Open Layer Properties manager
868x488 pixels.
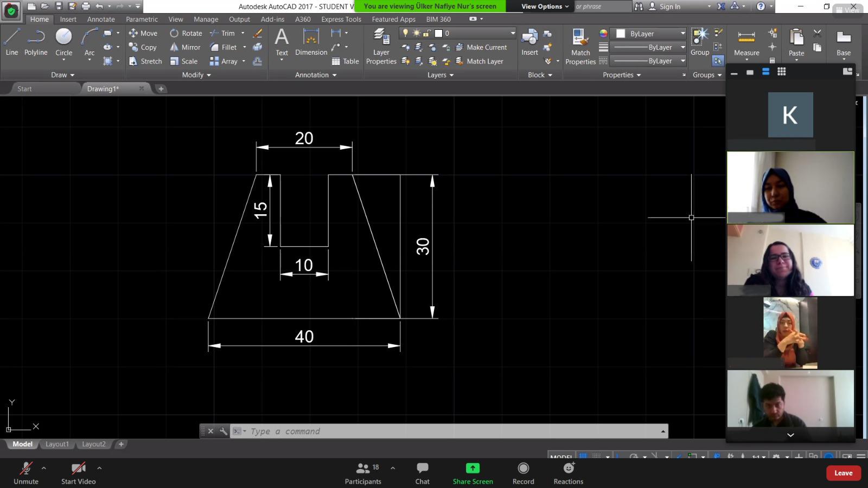(x=381, y=47)
